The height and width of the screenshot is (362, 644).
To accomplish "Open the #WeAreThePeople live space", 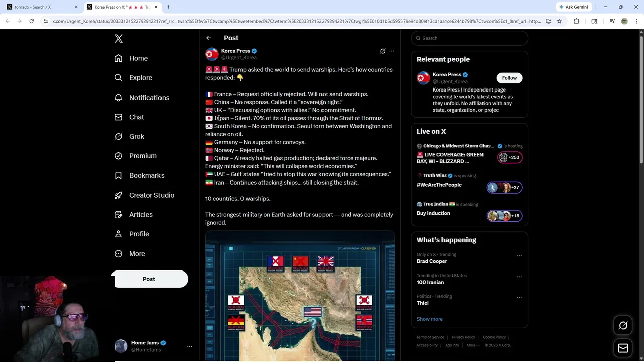I will pos(439,185).
